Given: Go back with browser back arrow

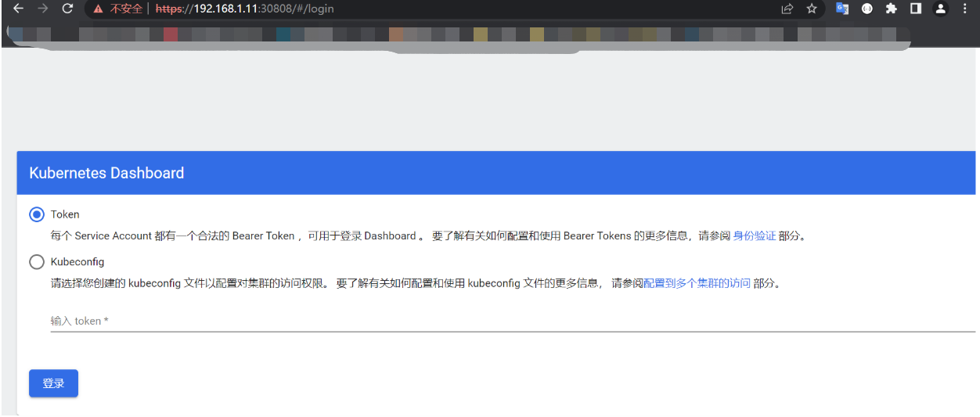Looking at the screenshot, I should coord(19,9).
